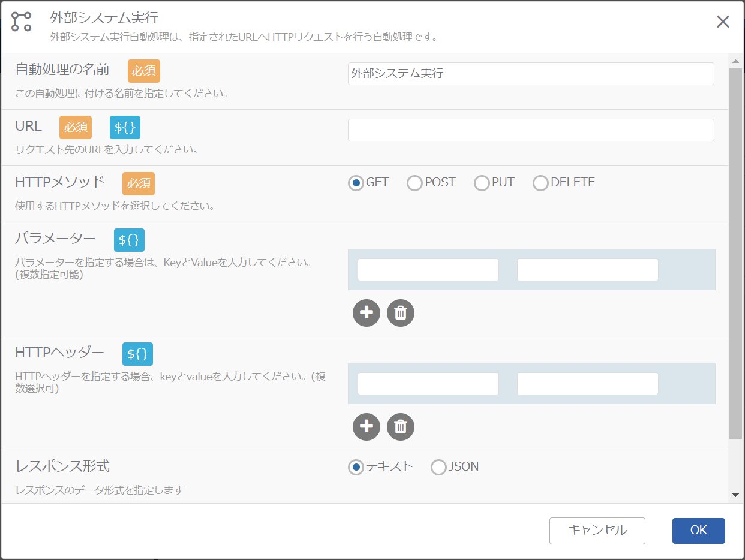Select the GET HTTP method
The height and width of the screenshot is (560, 745).
point(368,183)
